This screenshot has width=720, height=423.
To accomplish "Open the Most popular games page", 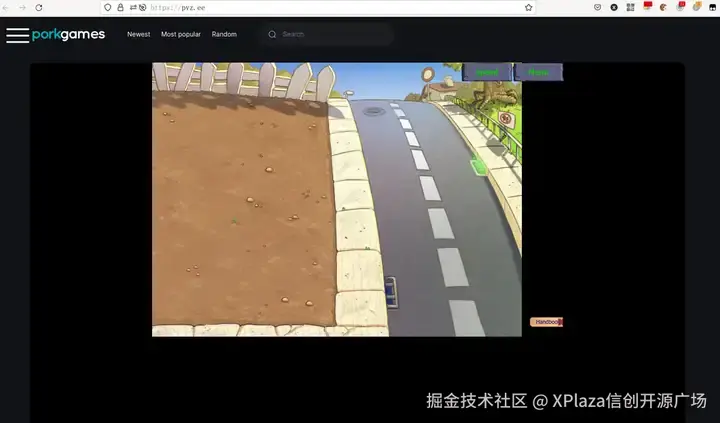I will point(181,34).
